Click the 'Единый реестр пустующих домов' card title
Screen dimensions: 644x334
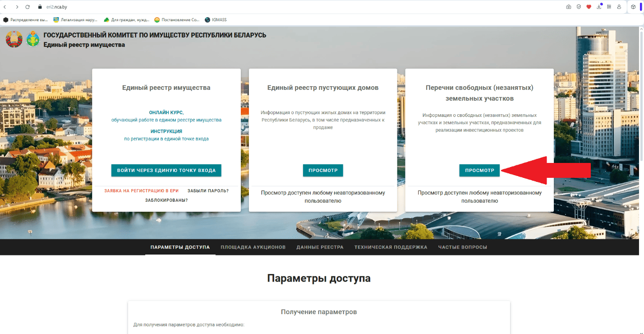point(323,88)
